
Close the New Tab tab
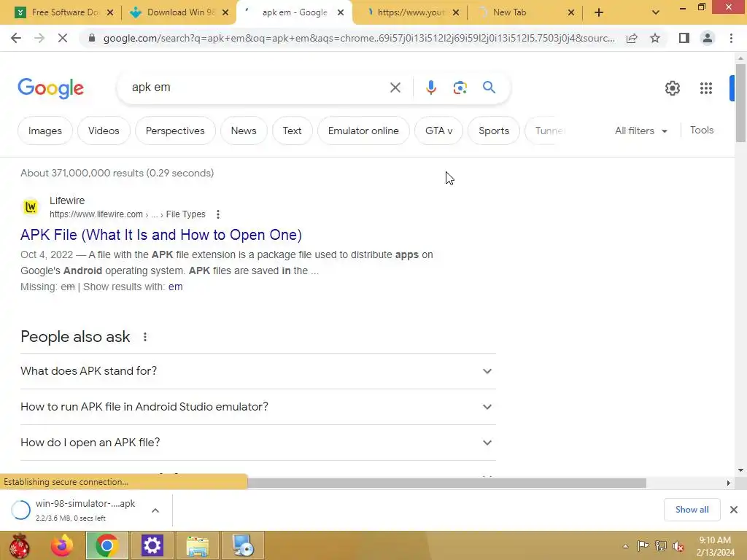click(x=571, y=12)
